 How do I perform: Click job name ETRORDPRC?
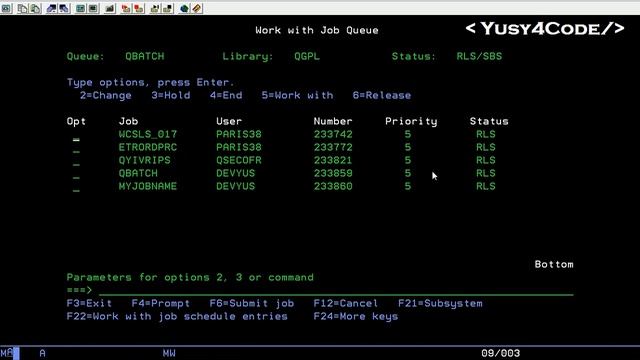(148, 147)
